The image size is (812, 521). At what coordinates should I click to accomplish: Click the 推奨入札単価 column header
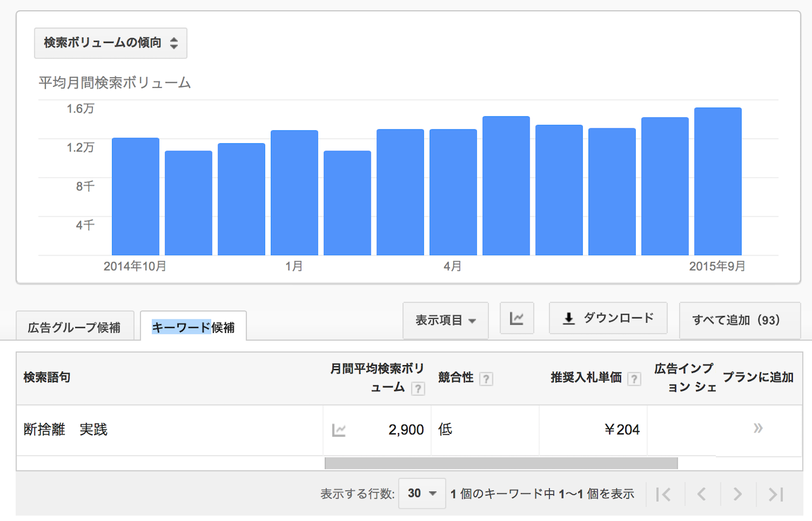(586, 377)
